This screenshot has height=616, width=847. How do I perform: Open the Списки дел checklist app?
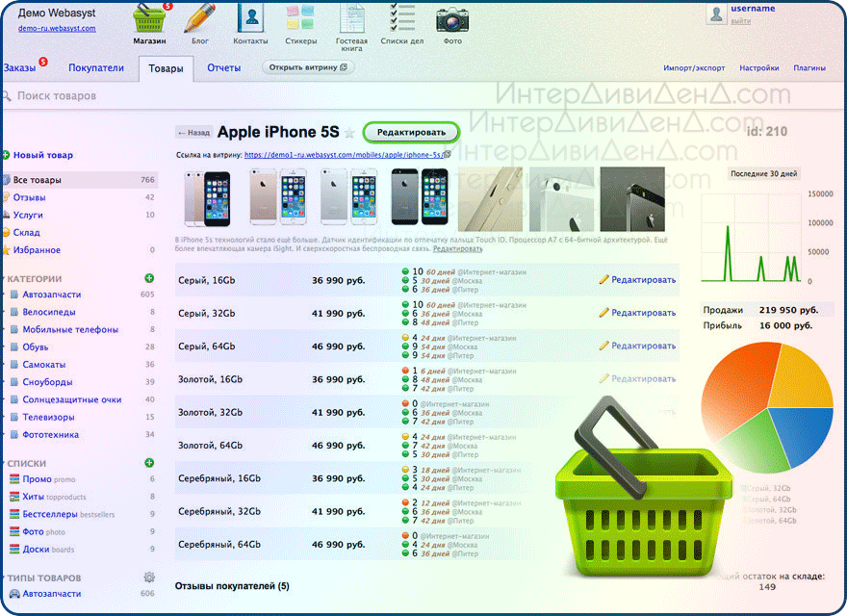coord(402,18)
